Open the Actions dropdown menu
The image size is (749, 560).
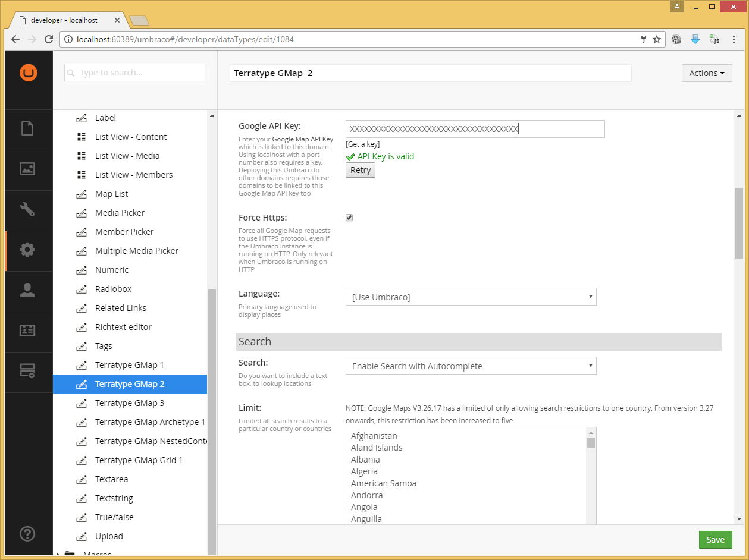pyautogui.click(x=707, y=73)
